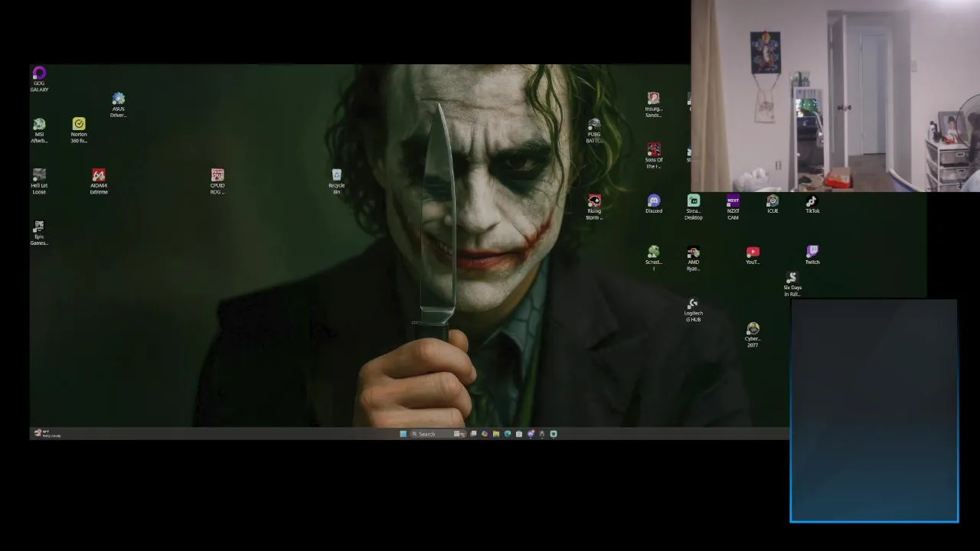The height and width of the screenshot is (551, 980).
Task: Select the Hell Let Loose game shortcut
Action: coord(39,181)
